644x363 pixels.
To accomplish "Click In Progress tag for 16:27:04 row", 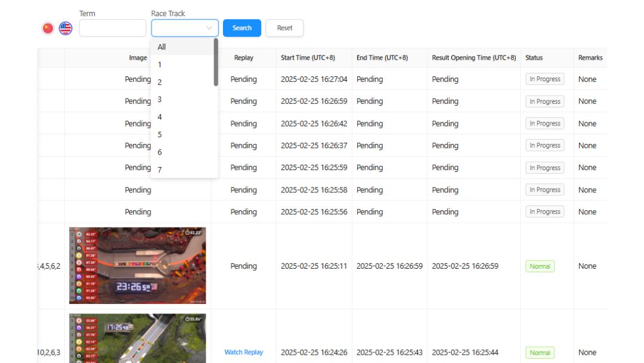I will (x=545, y=79).
